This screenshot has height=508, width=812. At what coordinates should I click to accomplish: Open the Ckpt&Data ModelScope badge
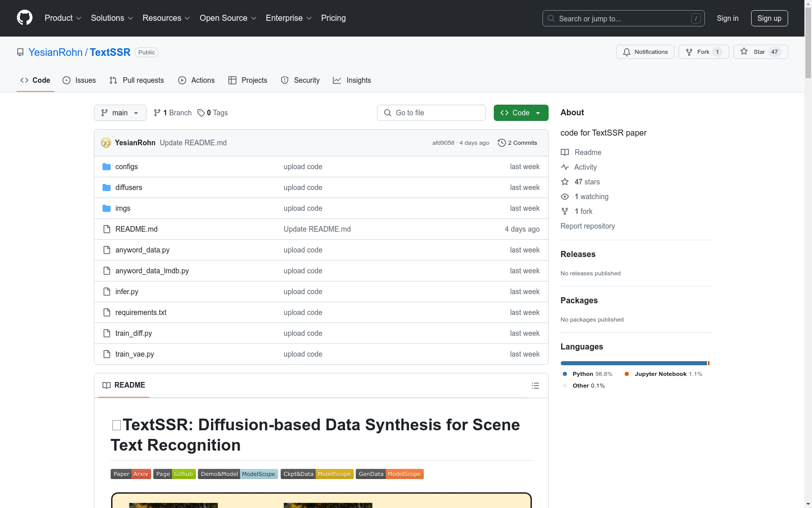317,474
